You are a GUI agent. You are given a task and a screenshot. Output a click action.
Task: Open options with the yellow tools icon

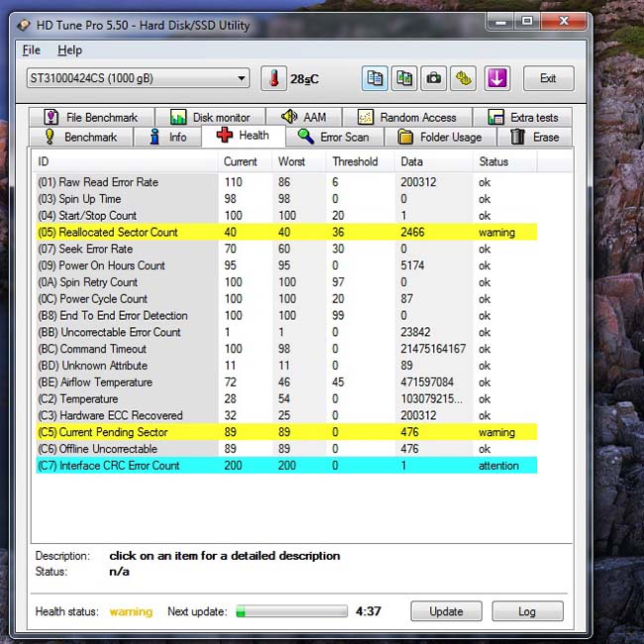coord(464,78)
